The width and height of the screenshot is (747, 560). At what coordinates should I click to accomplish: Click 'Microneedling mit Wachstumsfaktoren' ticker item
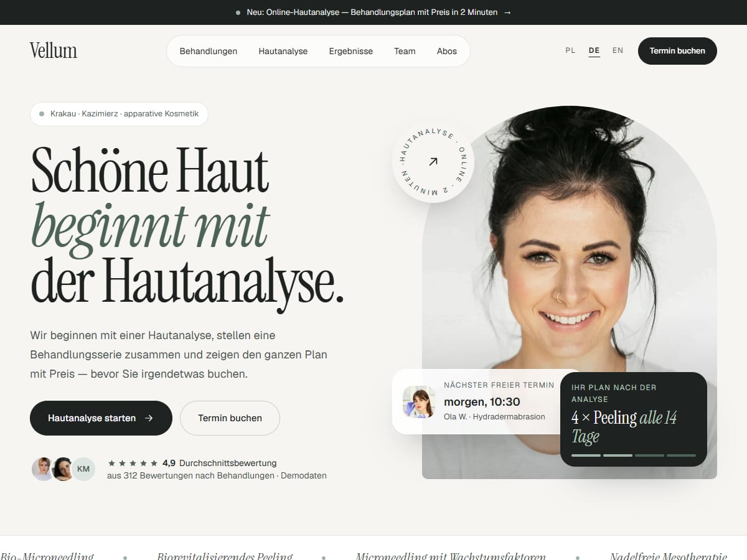[x=451, y=556]
